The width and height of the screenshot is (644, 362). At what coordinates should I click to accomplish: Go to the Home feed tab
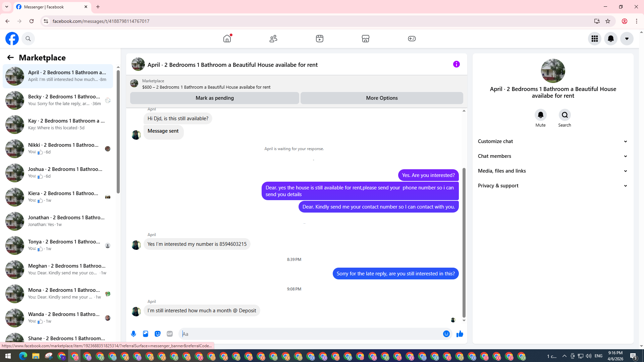(x=227, y=39)
